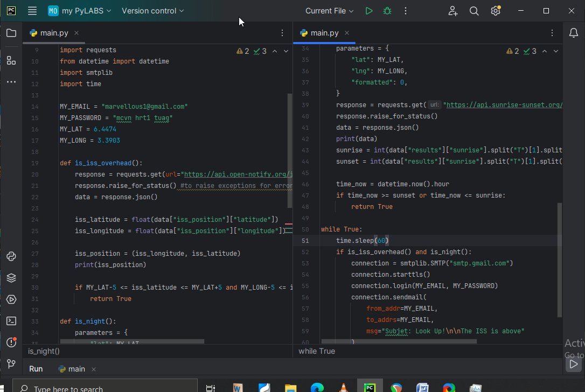Open the main menu hamburger icon
585x392 pixels.
[32, 11]
